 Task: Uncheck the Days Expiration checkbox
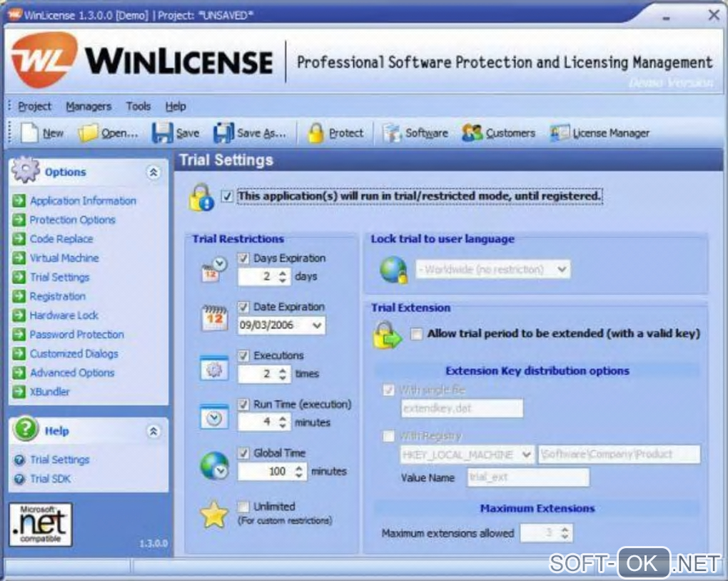coord(243,258)
